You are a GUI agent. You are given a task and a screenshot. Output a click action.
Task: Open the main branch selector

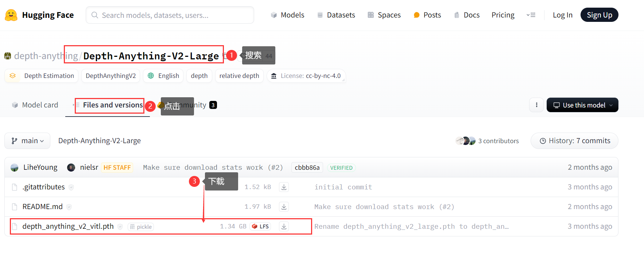pos(27,141)
